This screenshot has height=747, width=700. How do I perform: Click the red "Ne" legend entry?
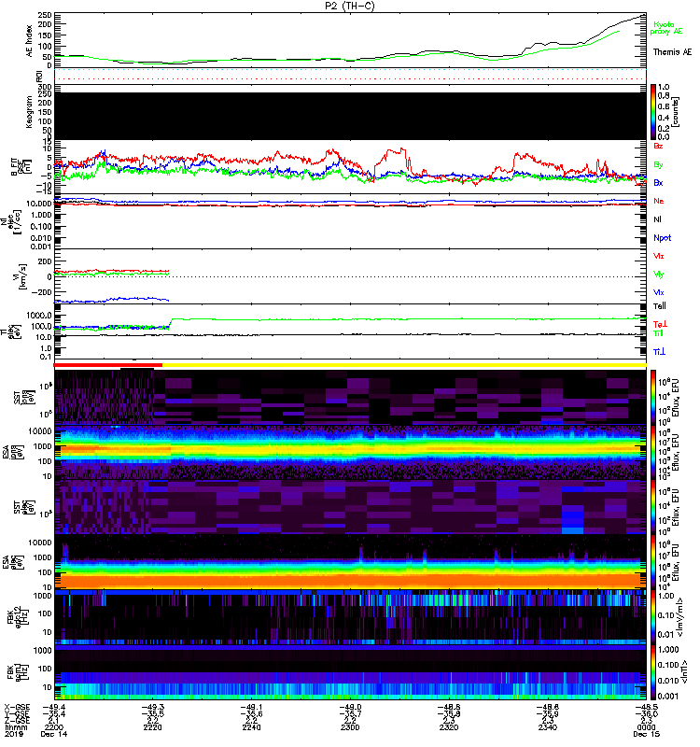point(658,201)
